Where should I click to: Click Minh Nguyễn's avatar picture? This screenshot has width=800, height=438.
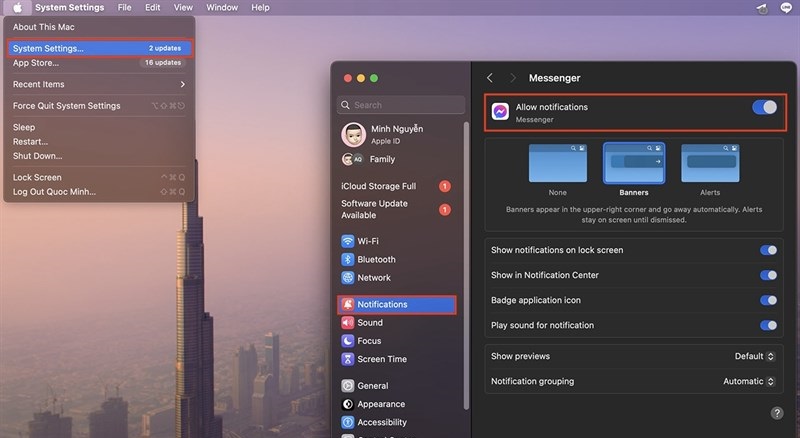click(x=354, y=134)
